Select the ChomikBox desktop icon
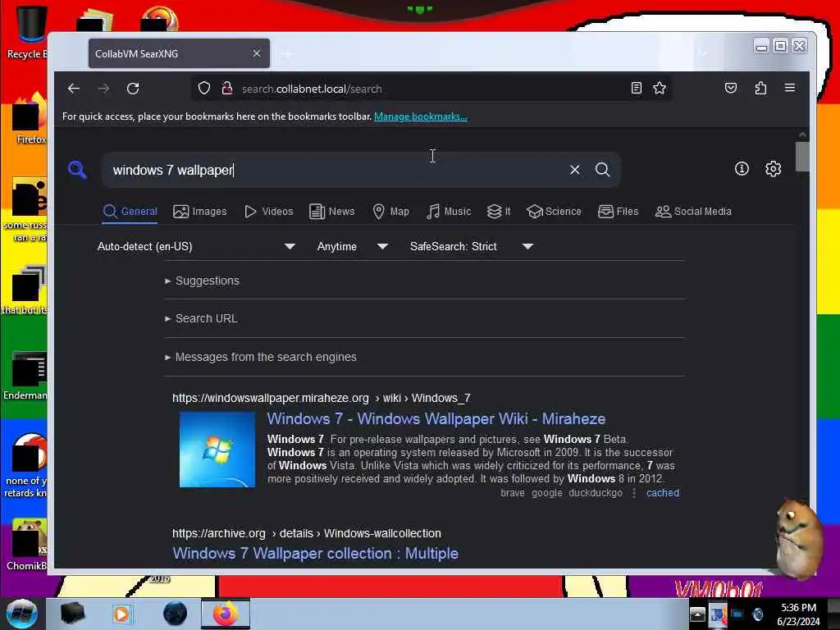The image size is (840, 630). click(27, 545)
